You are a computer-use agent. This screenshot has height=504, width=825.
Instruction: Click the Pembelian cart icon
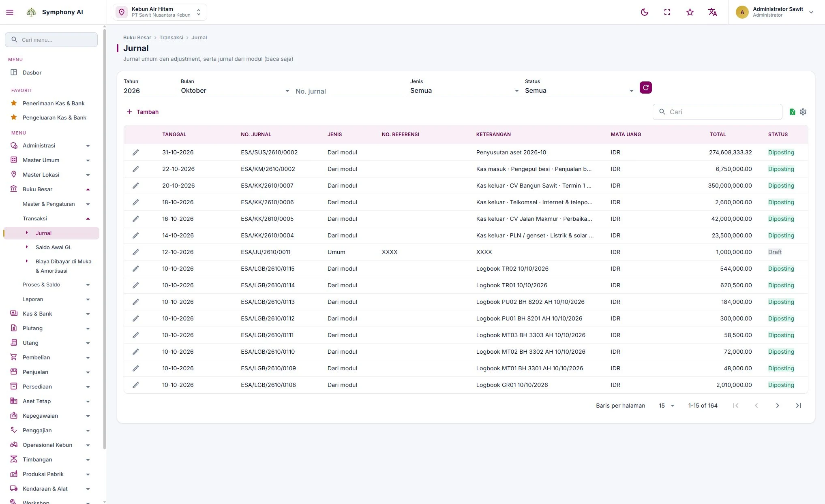point(14,357)
